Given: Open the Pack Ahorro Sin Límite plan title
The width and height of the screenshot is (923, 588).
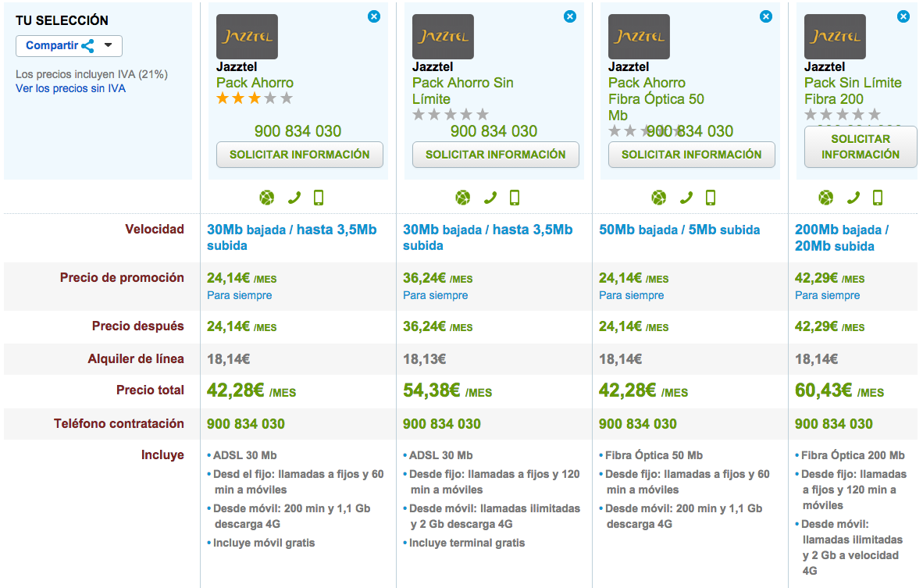Looking at the screenshot, I should [x=463, y=91].
